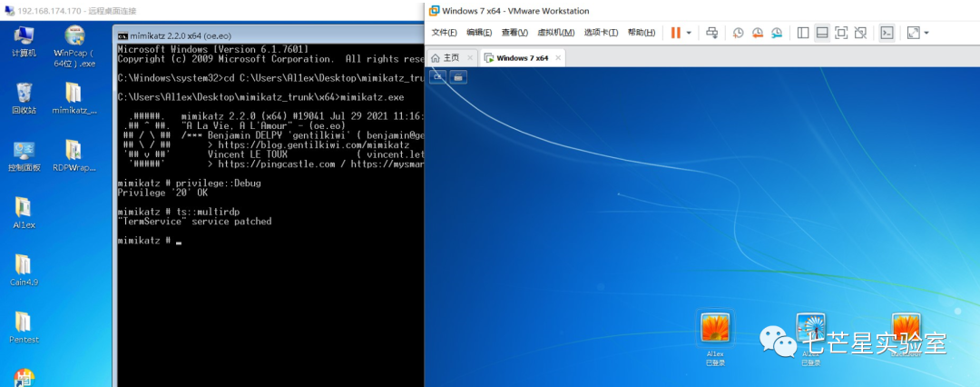Click the send Ctrl+Alt+Del toolbar icon
The height and width of the screenshot is (387, 980).
pyautogui.click(x=712, y=33)
